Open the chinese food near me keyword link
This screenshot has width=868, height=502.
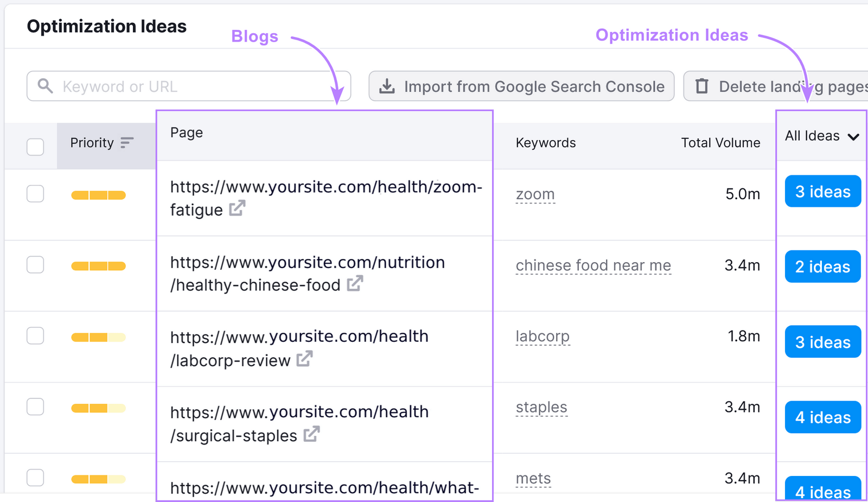(592, 265)
